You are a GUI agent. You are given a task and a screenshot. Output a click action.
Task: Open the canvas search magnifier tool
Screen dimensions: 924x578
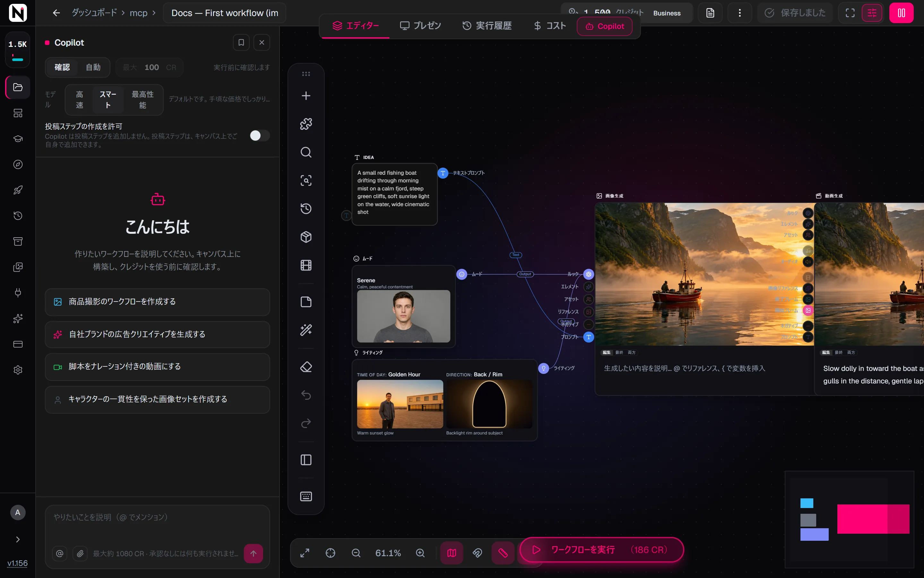tap(306, 152)
